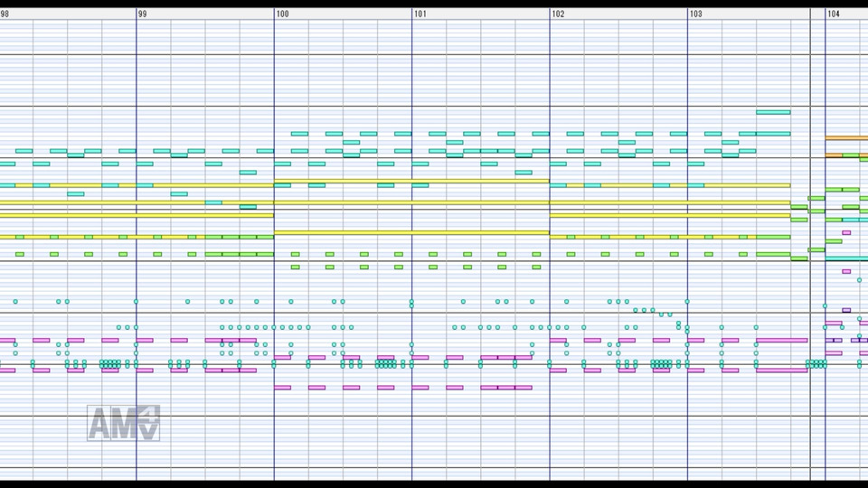Image resolution: width=868 pixels, height=488 pixels.
Task: Select the lower long green note ending measure 103
Action: pyautogui.click(x=773, y=254)
